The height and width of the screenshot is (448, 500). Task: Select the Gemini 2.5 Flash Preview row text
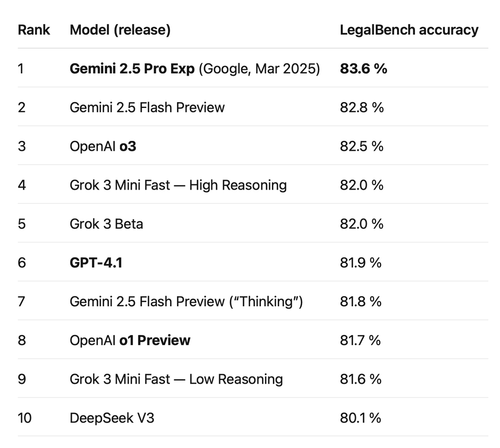[147, 108]
